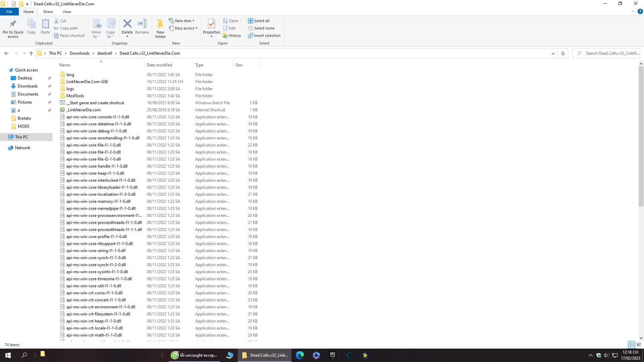The width and height of the screenshot is (644, 362).
Task: Click Copy path command
Action: tap(66, 28)
